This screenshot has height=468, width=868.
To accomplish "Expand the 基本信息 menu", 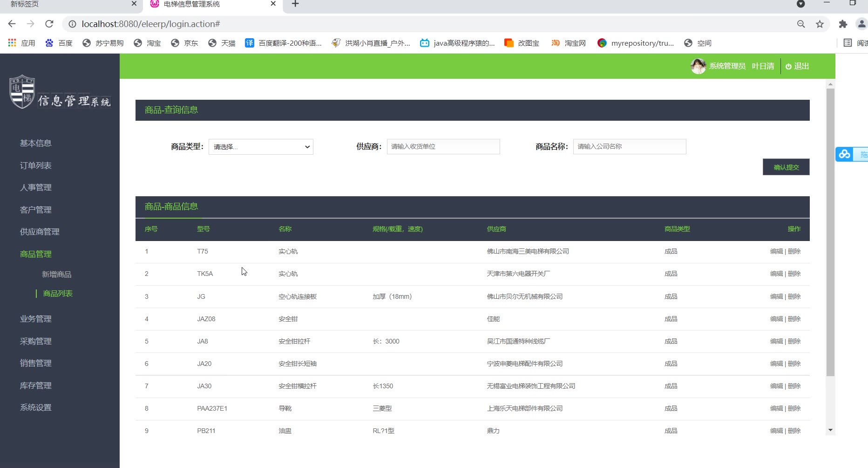I will click(36, 143).
